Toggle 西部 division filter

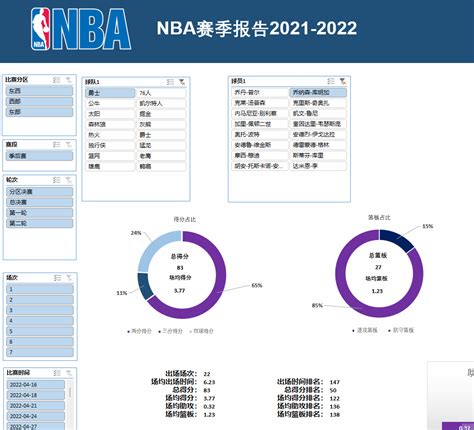click(x=39, y=101)
